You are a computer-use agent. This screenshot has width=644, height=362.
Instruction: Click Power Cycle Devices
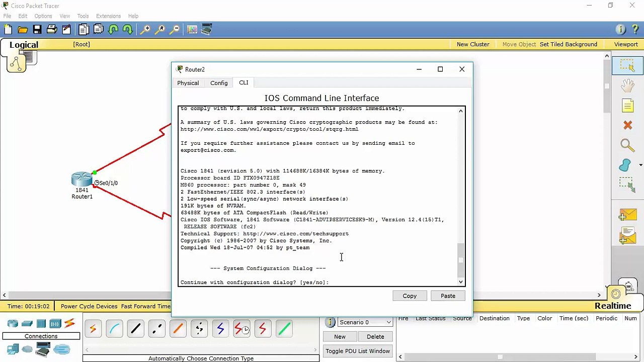pyautogui.click(x=89, y=306)
